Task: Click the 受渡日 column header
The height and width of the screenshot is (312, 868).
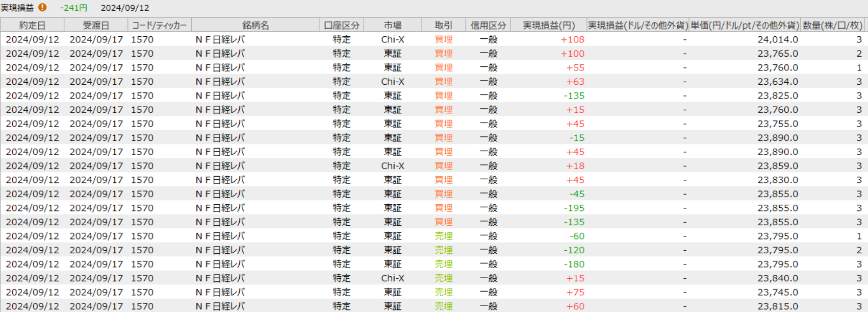Action: coord(96,25)
